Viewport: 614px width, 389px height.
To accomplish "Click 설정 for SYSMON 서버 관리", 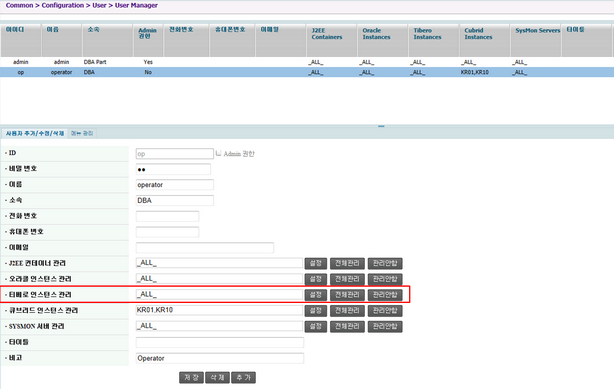I will 316,326.
